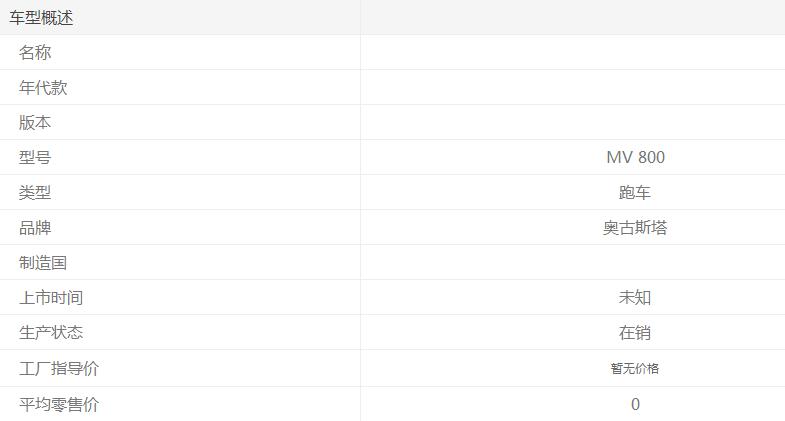Click the 工厂指导价 row label
The height and width of the screenshot is (421, 785).
click(59, 368)
